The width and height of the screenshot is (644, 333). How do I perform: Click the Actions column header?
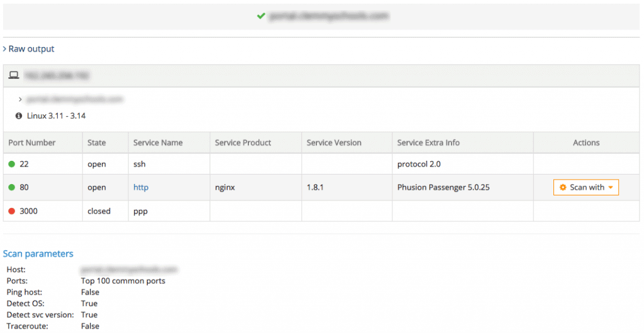pos(586,143)
